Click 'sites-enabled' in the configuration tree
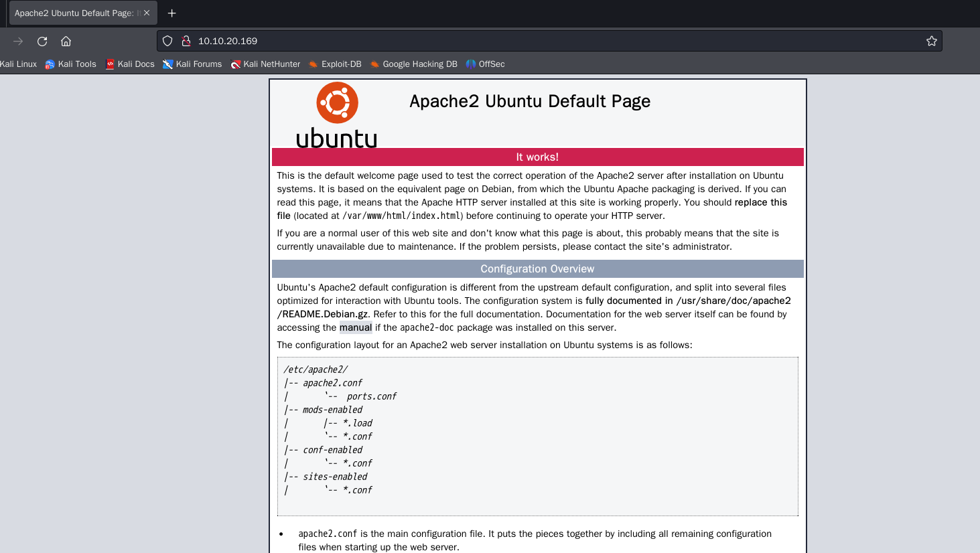980x553 pixels. point(335,477)
